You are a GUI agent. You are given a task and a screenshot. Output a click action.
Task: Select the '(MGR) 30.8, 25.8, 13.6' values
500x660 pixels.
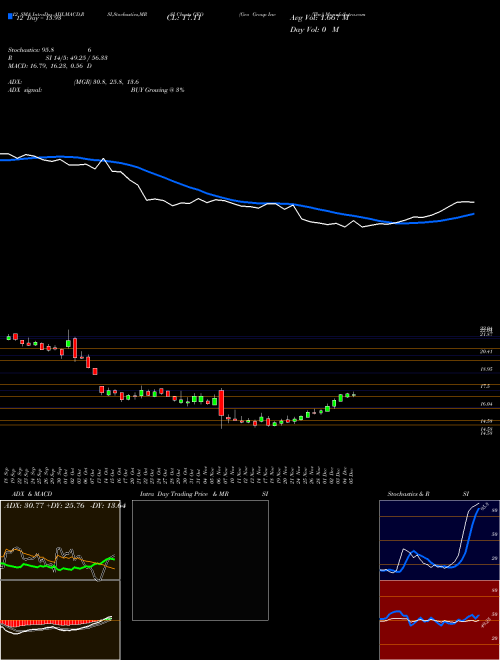point(106,82)
